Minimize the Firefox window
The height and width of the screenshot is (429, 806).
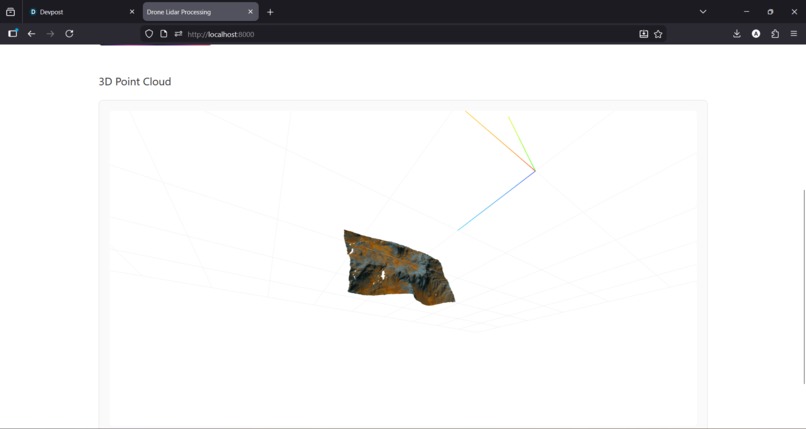746,12
